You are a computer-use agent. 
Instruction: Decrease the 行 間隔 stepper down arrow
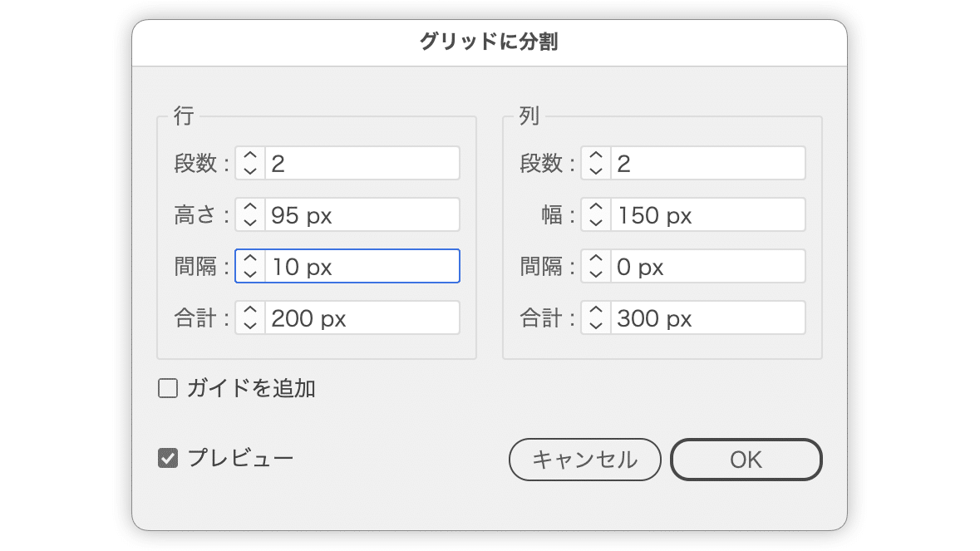tap(250, 273)
